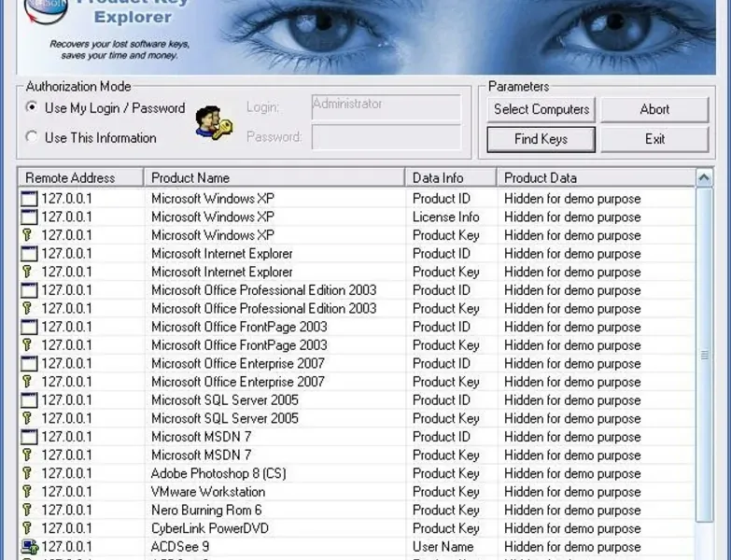
Task: Click the Find Keys button
Action: pyautogui.click(x=541, y=139)
